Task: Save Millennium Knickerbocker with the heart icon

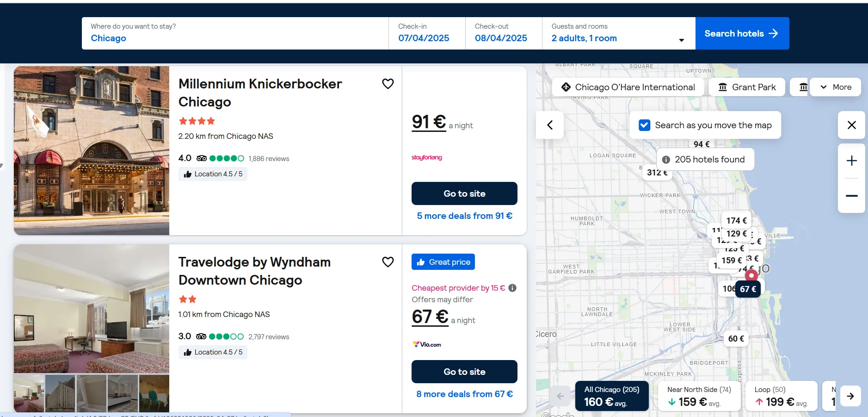Action: [x=388, y=83]
